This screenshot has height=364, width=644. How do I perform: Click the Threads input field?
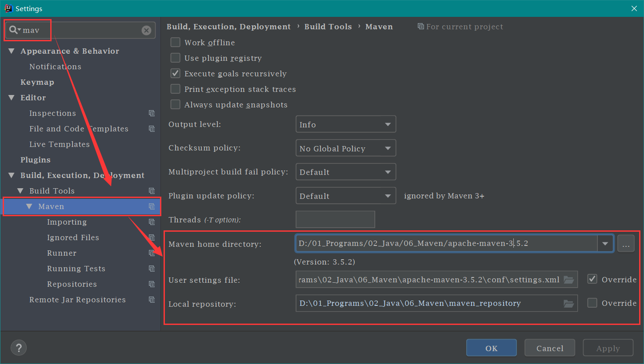(335, 219)
